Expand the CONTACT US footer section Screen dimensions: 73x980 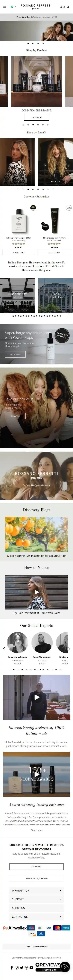(37, 917)
